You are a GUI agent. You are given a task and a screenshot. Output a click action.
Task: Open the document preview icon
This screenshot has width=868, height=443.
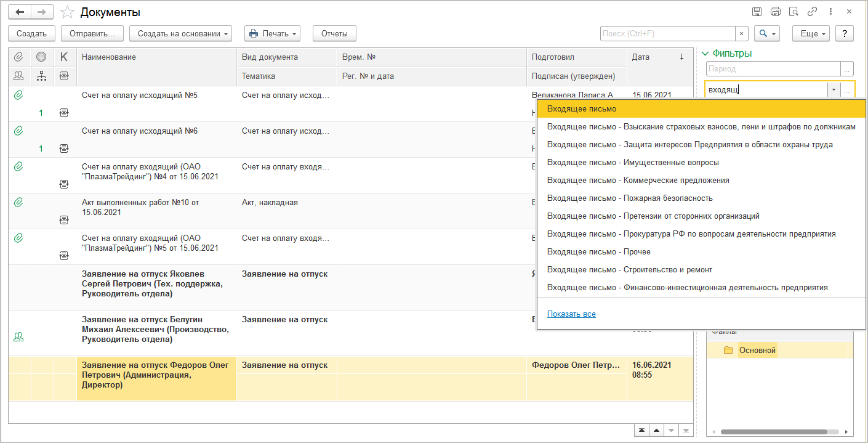coord(794,12)
